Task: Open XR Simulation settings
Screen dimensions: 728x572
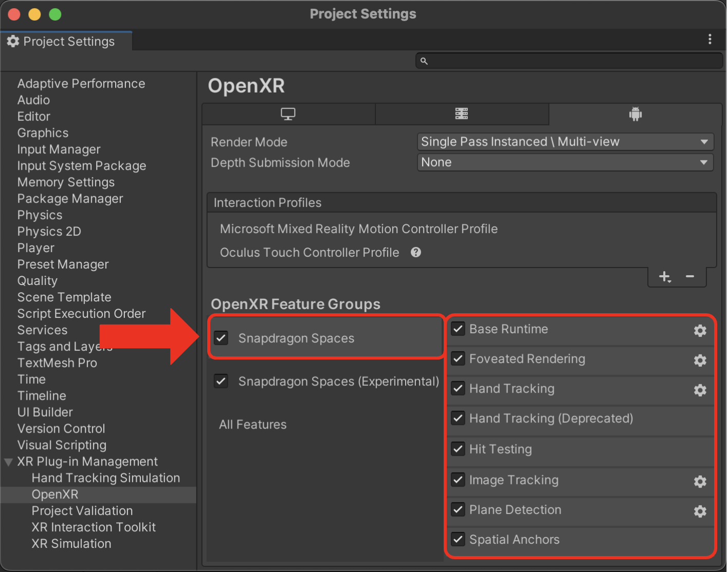Action: click(71, 544)
